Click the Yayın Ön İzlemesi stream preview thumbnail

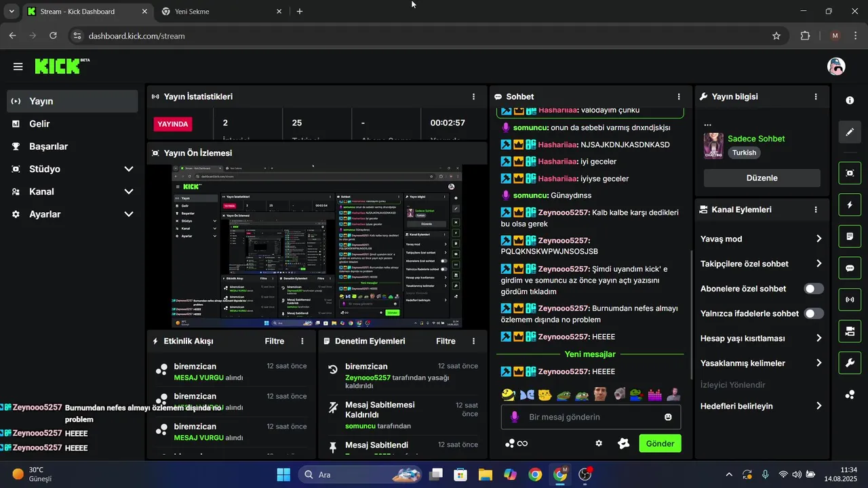317,246
